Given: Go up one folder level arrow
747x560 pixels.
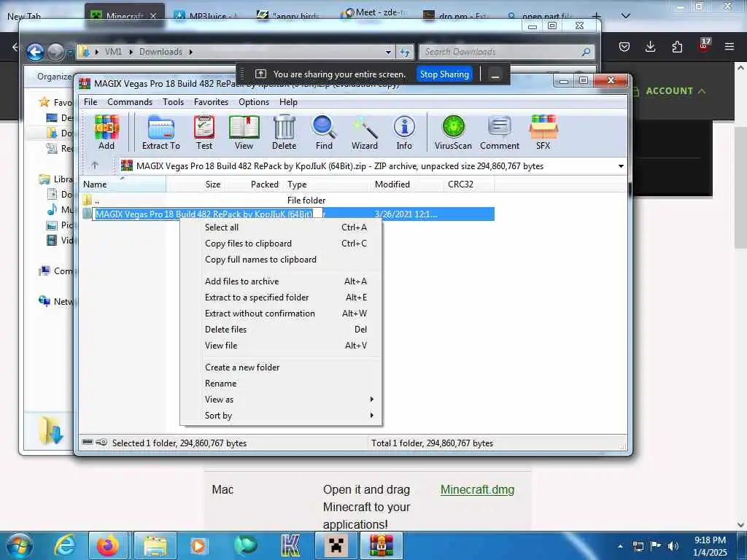Looking at the screenshot, I should click(95, 166).
